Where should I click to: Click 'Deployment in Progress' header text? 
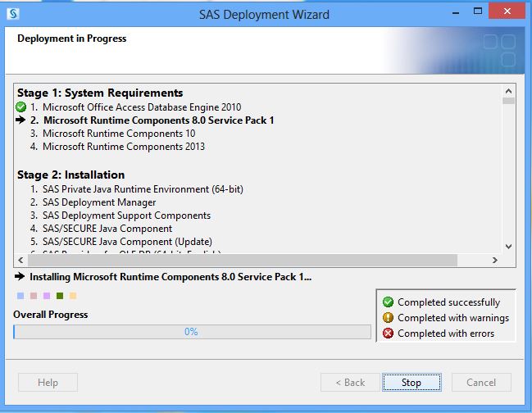pyautogui.click(x=72, y=39)
